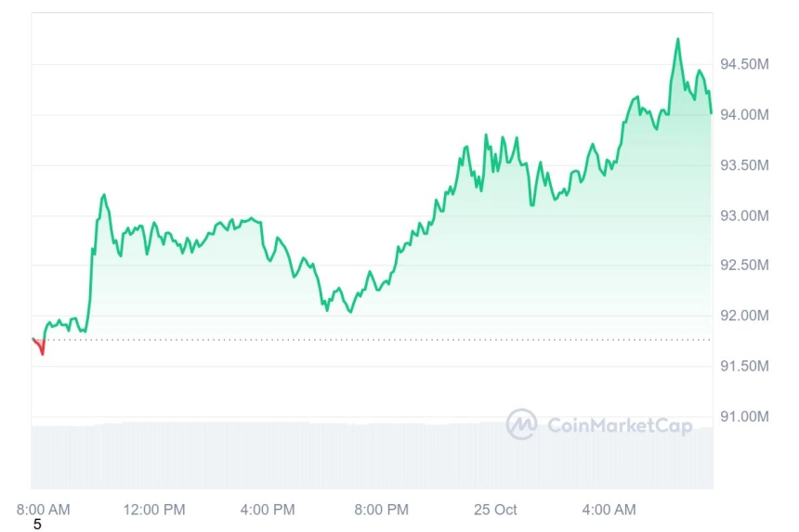
Task: Click the 92.50M price label
Action: pos(744,265)
